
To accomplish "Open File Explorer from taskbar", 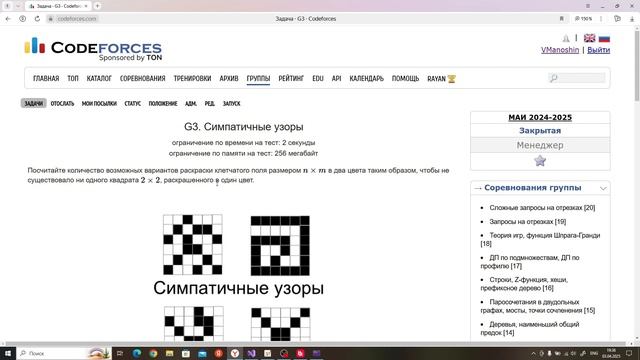I will pyautogui.click(x=169, y=353).
